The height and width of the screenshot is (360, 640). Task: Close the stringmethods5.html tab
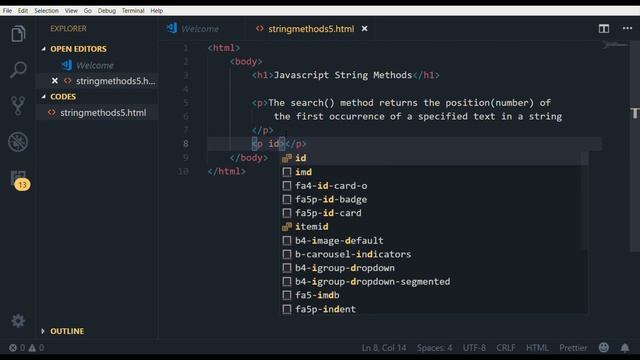pos(364,29)
